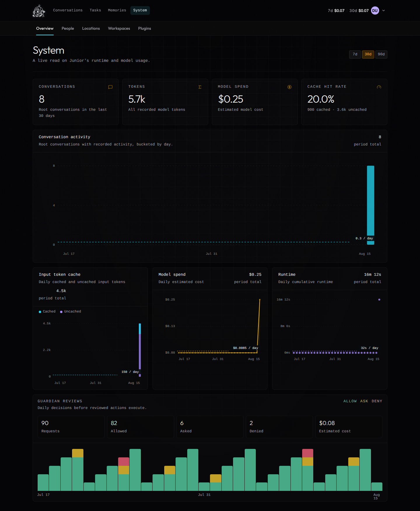Click the '0.3 / day' average label

click(x=364, y=238)
